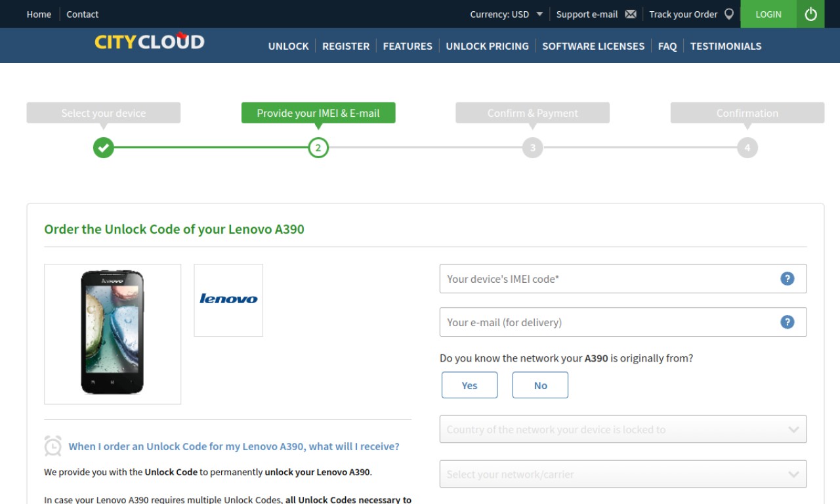Viewport: 840px width, 504px height.
Task: Open the Currency USD dropdown
Action: coord(507,14)
